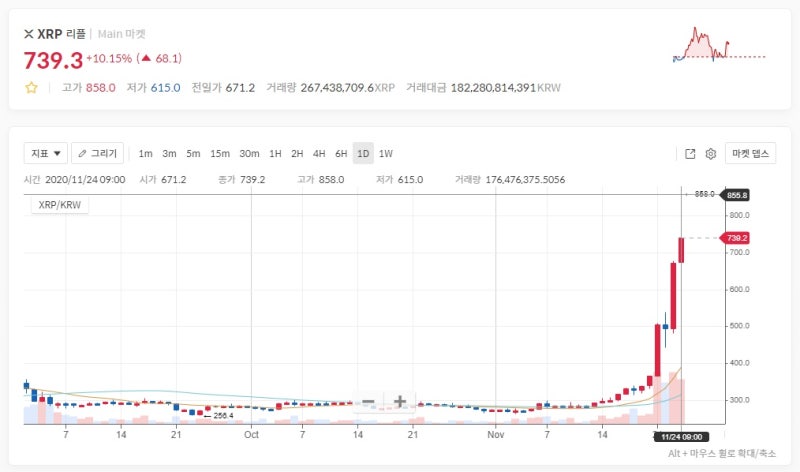Switch chart to 30m interval

pos(249,154)
